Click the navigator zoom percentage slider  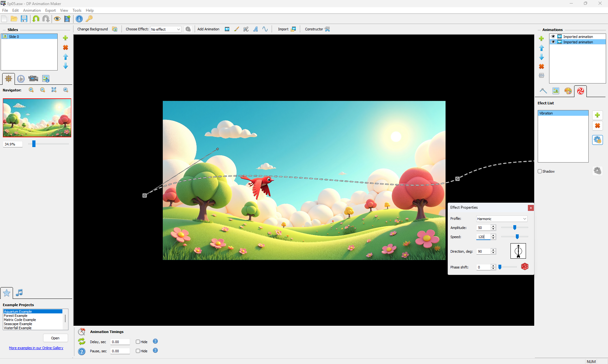[34, 144]
